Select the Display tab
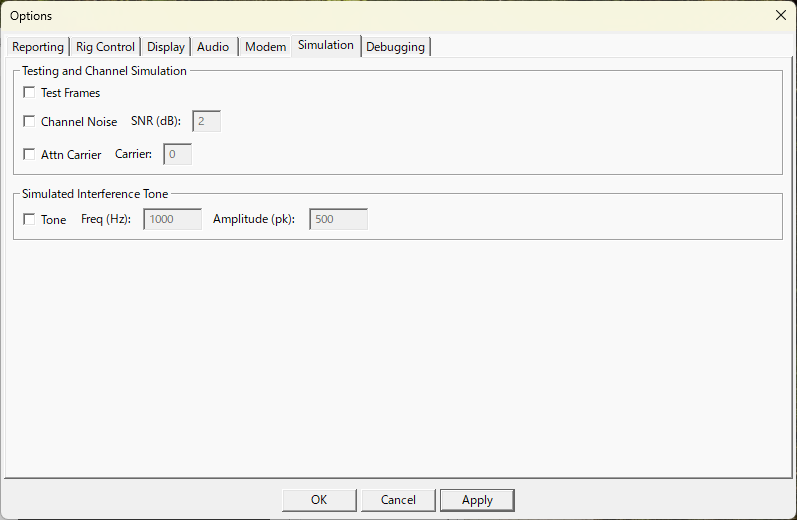The image size is (797, 520). [166, 47]
